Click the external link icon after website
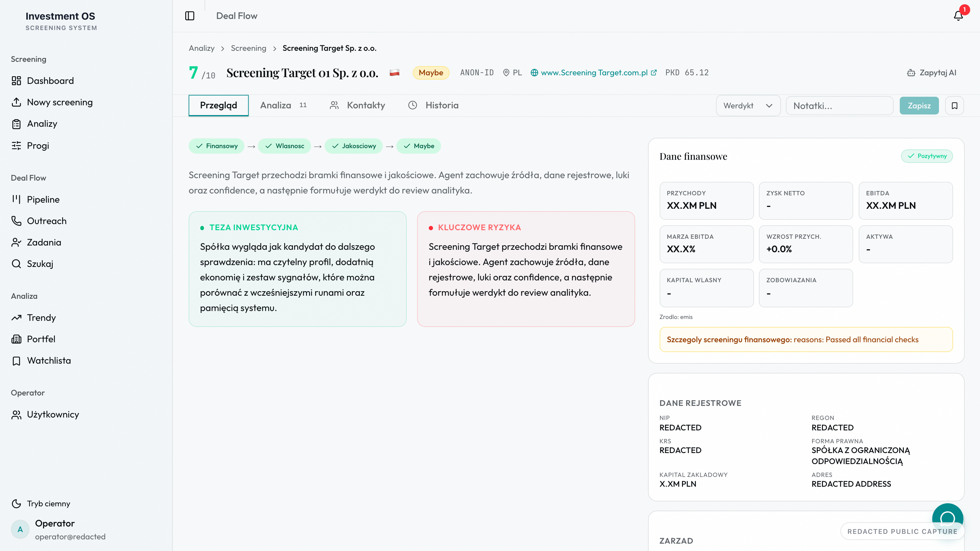980x551 pixels. coord(654,73)
